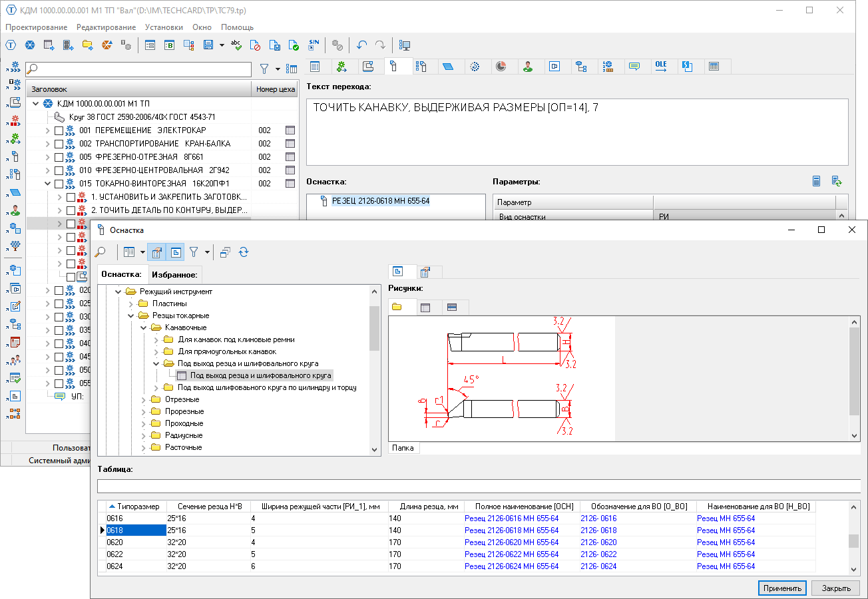Click the Таблица filter input field

tap(479, 486)
